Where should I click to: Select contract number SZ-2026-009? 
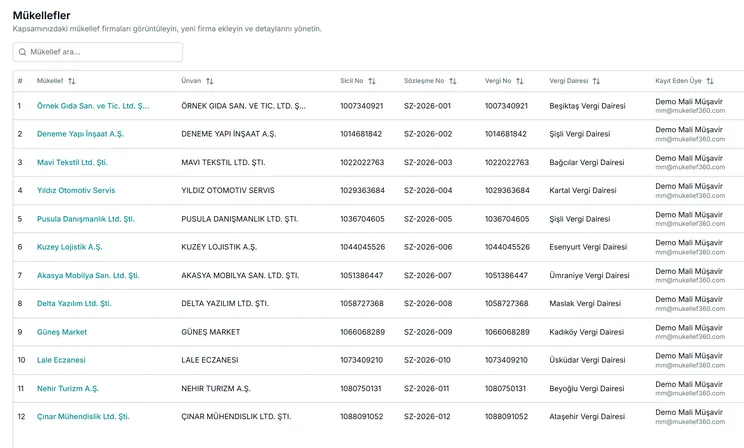[x=428, y=332]
